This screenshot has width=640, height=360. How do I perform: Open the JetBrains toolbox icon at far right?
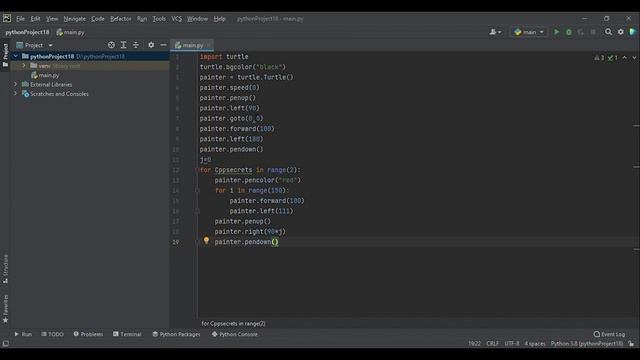click(x=633, y=32)
